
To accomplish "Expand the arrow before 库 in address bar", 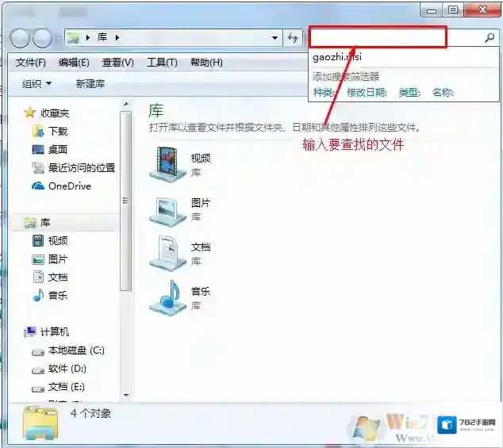I will click(x=87, y=38).
